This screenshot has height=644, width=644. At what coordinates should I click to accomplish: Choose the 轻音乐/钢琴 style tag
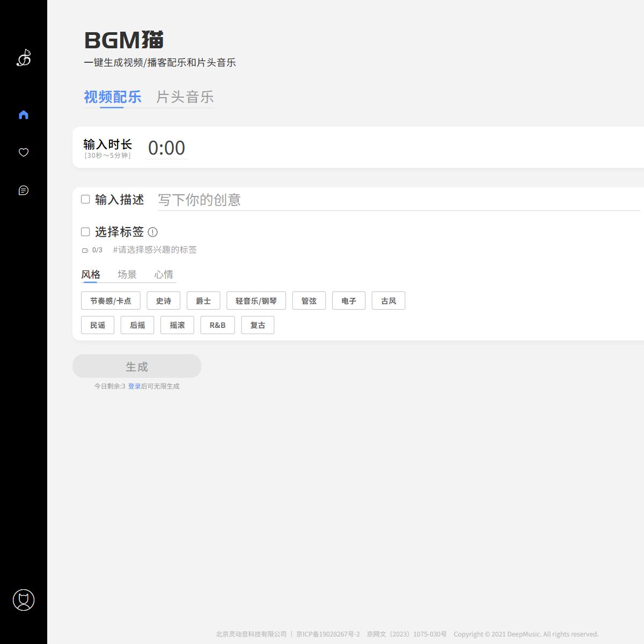click(x=256, y=301)
